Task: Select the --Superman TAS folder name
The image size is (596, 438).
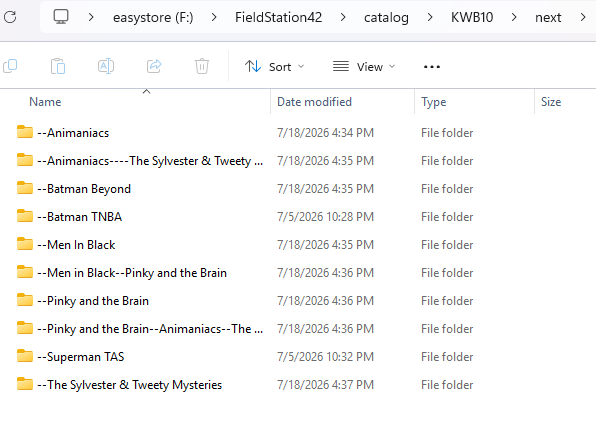Action: 81,357
